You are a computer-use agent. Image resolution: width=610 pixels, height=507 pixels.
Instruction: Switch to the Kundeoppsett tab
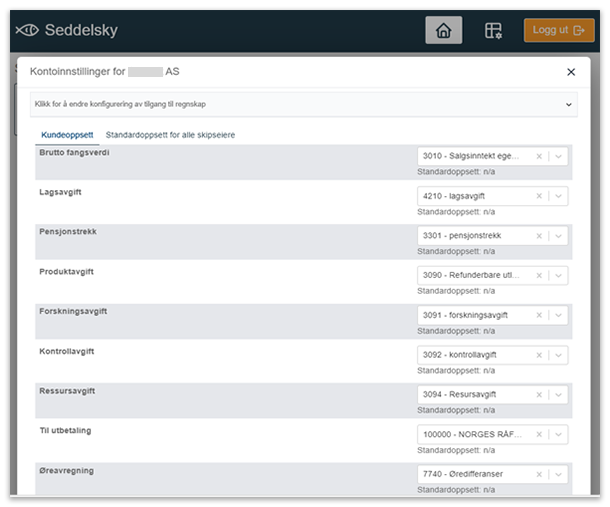coord(67,134)
